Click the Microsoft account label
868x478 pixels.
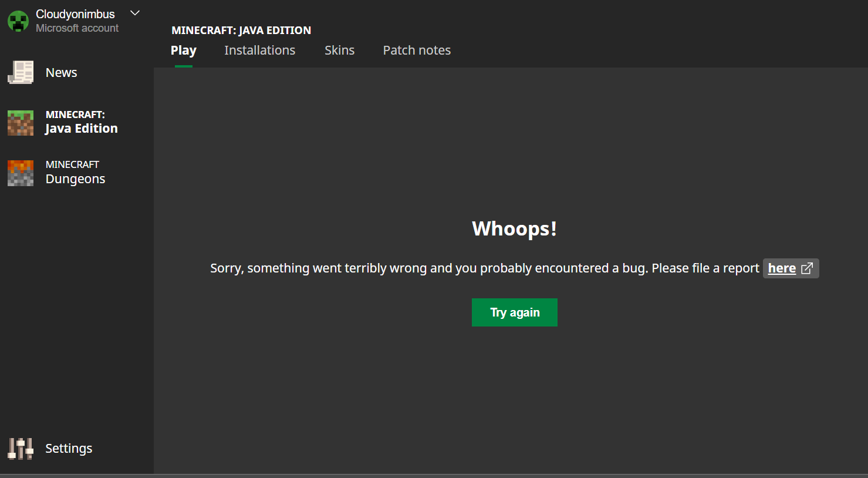pyautogui.click(x=77, y=28)
